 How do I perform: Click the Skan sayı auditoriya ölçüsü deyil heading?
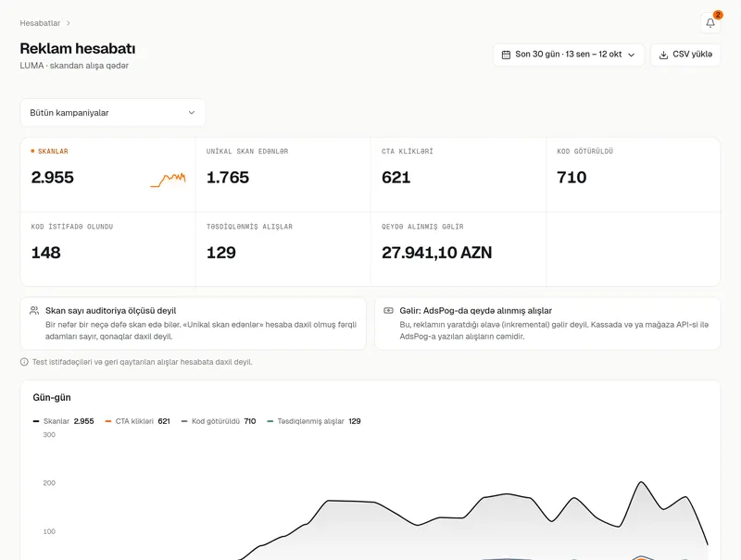(110, 311)
